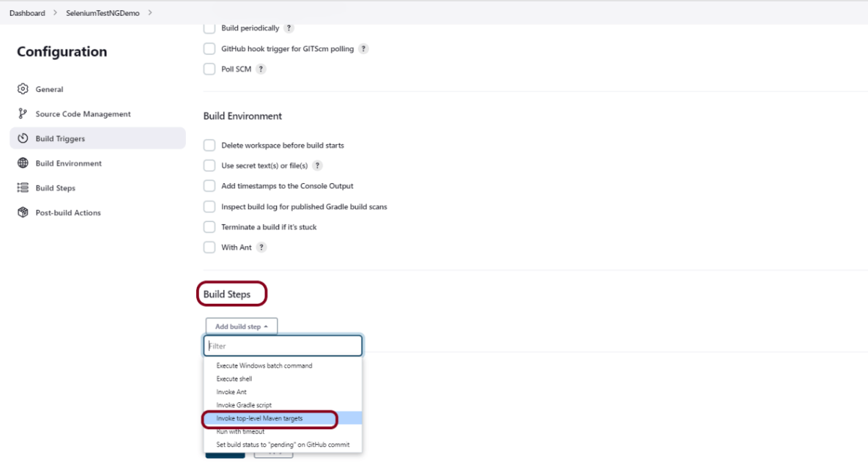The image size is (868, 471).
Task: Click the Build Environment globe icon
Action: [22, 164]
